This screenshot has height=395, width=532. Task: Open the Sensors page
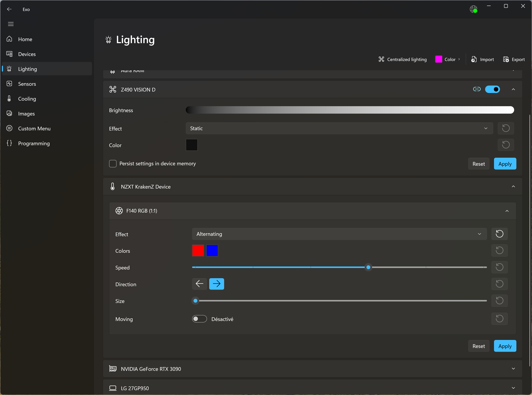(x=27, y=84)
